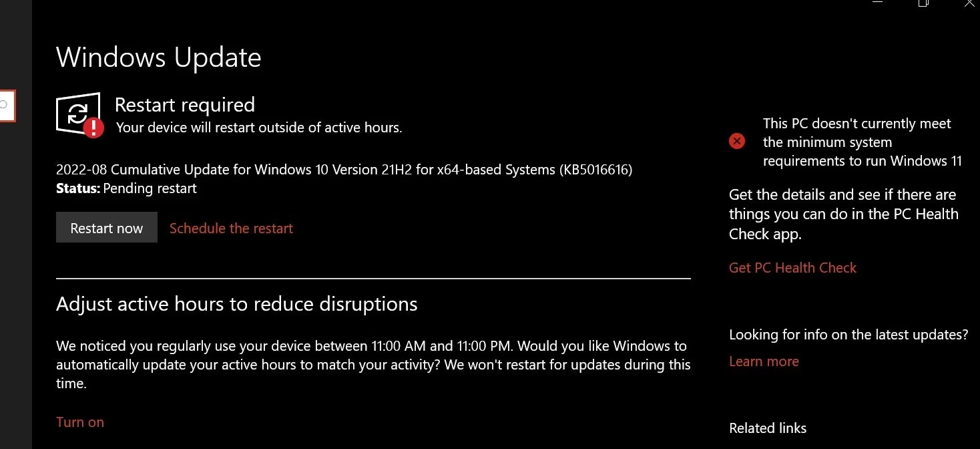Turn on automatic active hours adjustment
Screen dimensions: 980x449
[80, 422]
